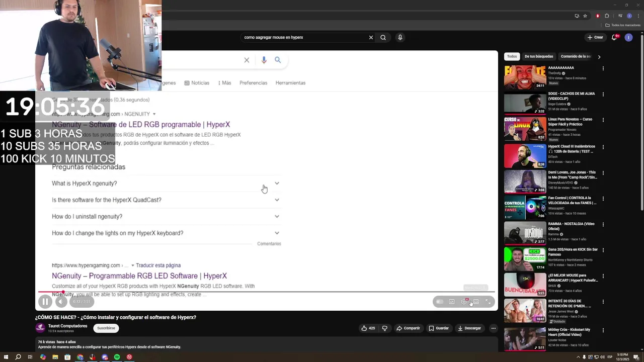Open the HyperX Cloud III Inalámbricos title
644x362 pixels.
click(572, 149)
